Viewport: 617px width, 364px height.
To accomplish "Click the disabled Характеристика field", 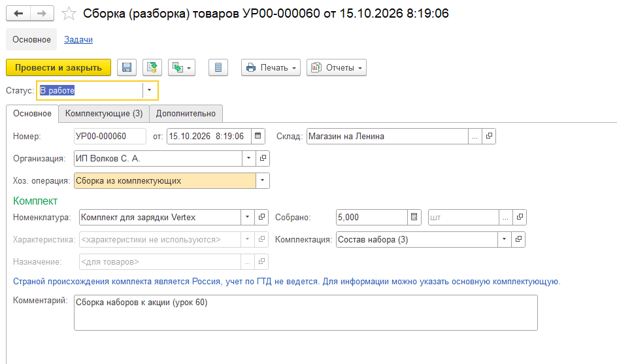I will tap(159, 240).
